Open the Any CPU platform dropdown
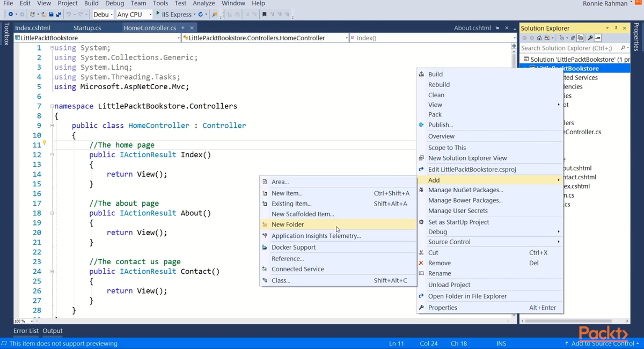The image size is (644, 349). tap(150, 14)
